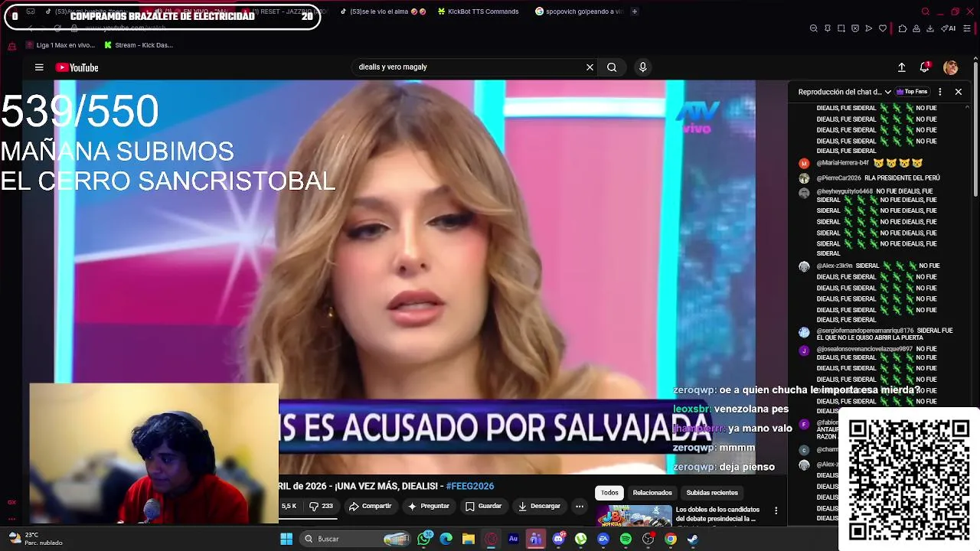This screenshot has height=551, width=980.
Task: Switch to the 'se le vio el alma' tab
Action: [383, 11]
